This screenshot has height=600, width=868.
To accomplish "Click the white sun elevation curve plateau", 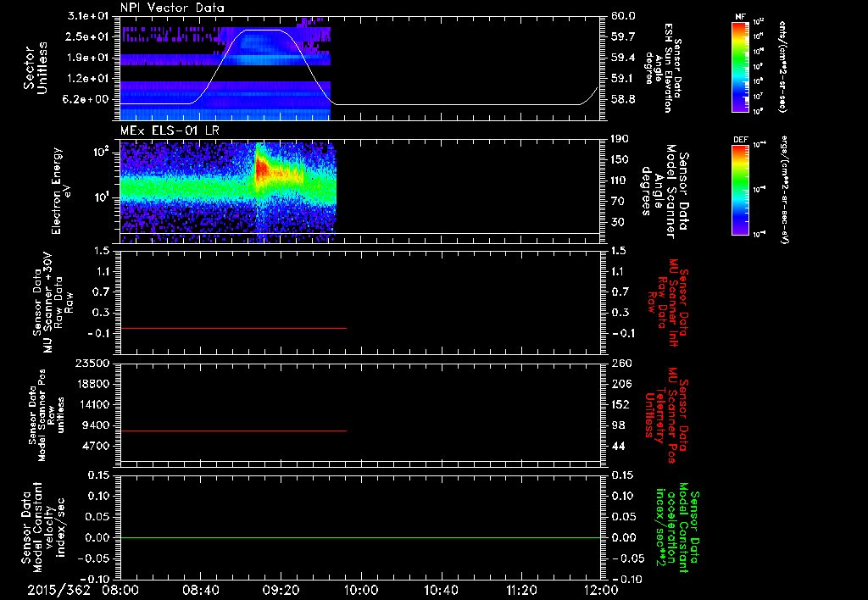I will pos(263,30).
